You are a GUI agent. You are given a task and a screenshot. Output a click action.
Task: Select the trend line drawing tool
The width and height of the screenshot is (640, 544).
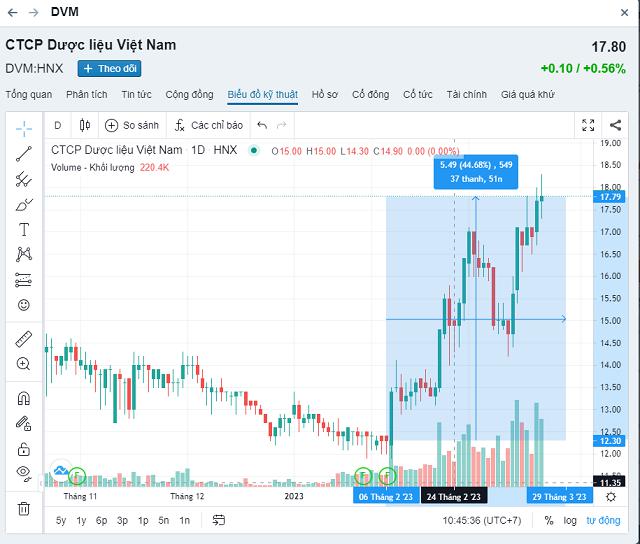(24, 153)
